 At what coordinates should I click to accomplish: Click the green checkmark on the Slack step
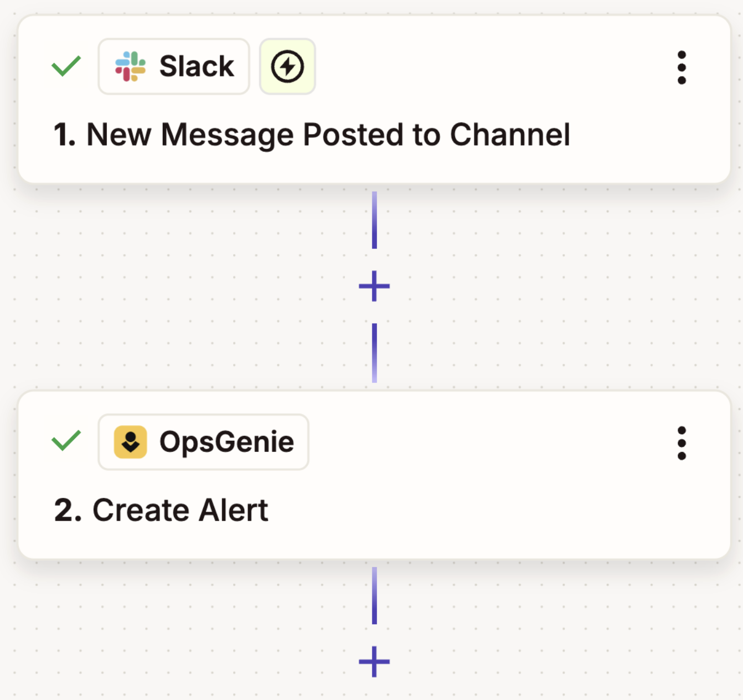[x=65, y=66]
